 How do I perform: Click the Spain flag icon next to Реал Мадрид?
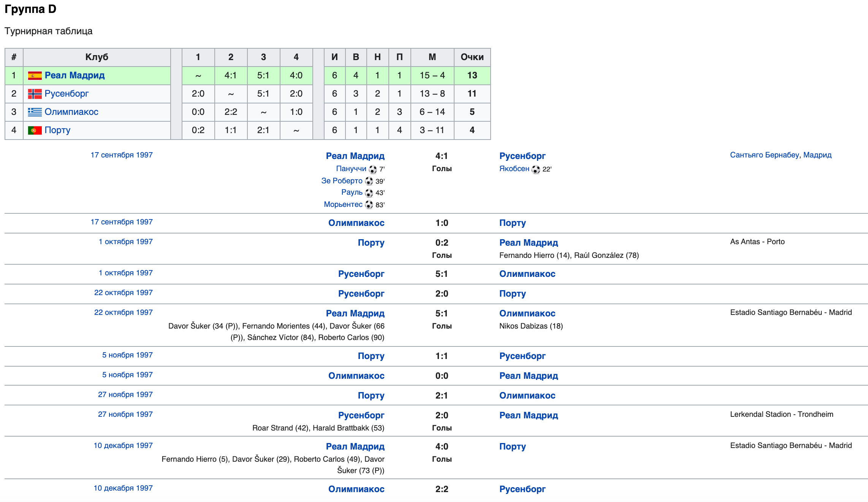tap(35, 76)
